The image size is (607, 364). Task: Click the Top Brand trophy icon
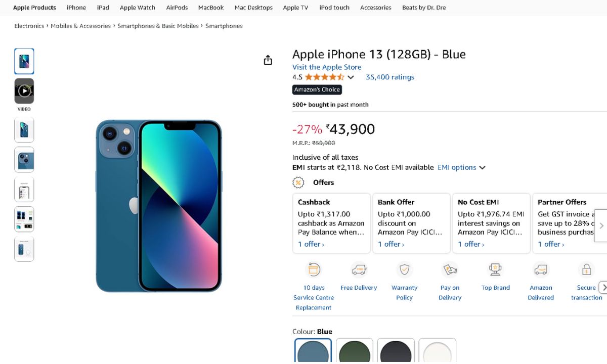tap(495, 269)
